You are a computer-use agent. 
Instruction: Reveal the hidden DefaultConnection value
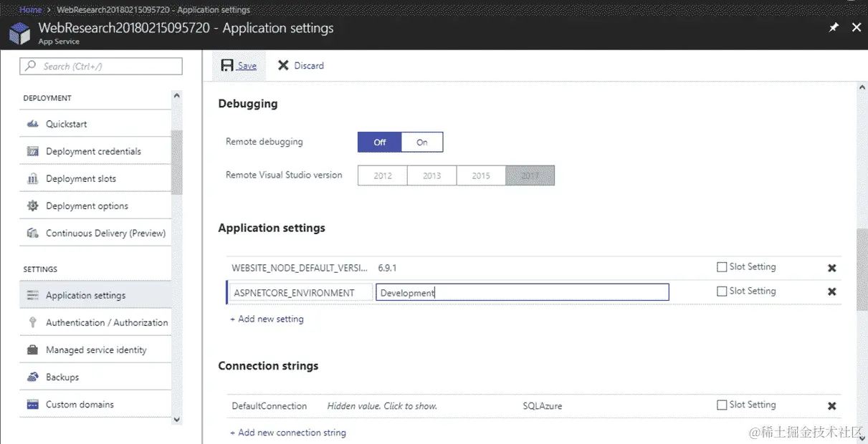click(x=382, y=406)
